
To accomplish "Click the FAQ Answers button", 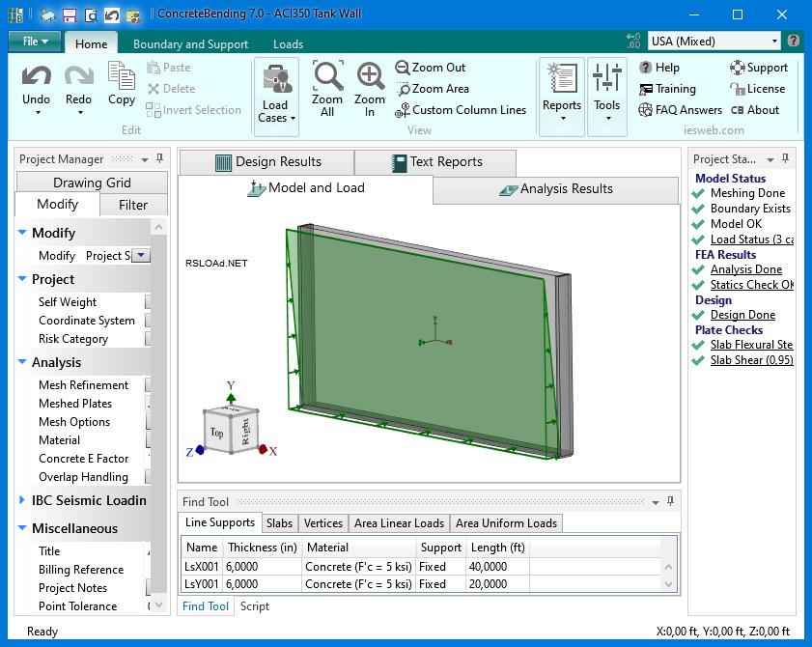I will tap(680, 110).
